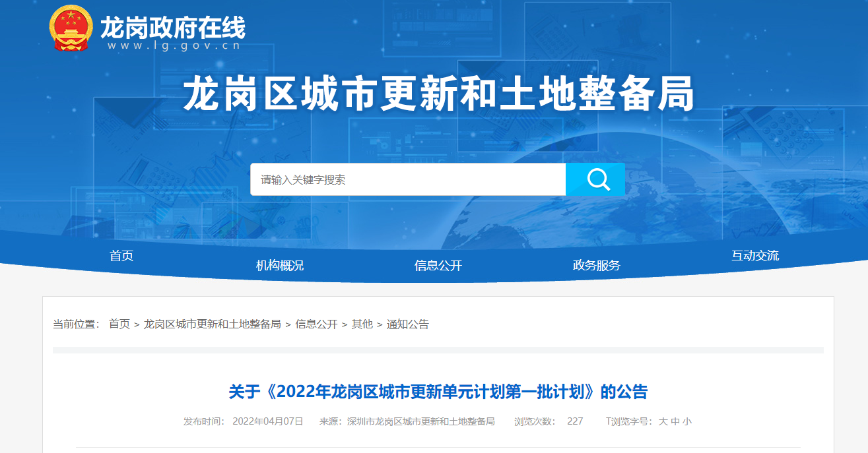Navigate to 互动交流 in the menu
Image resolution: width=868 pixels, height=453 pixels.
click(x=755, y=256)
